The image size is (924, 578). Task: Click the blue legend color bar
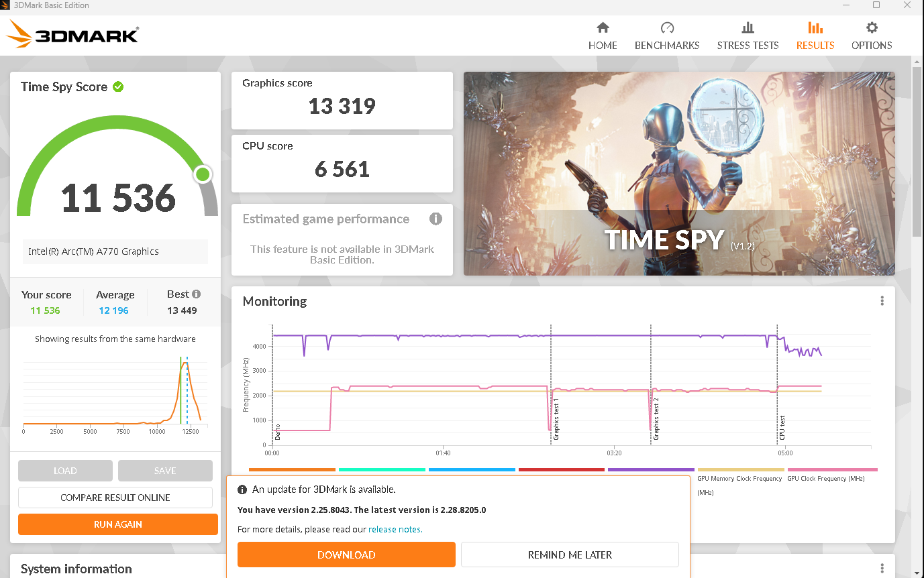[x=472, y=470]
